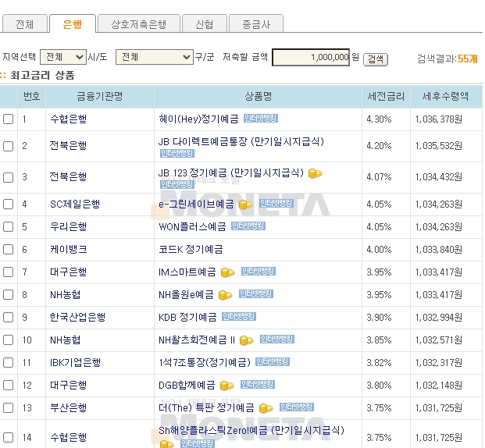The image size is (485, 448).
Task: Open the 상호저축은행 tab
Action: tap(138, 24)
